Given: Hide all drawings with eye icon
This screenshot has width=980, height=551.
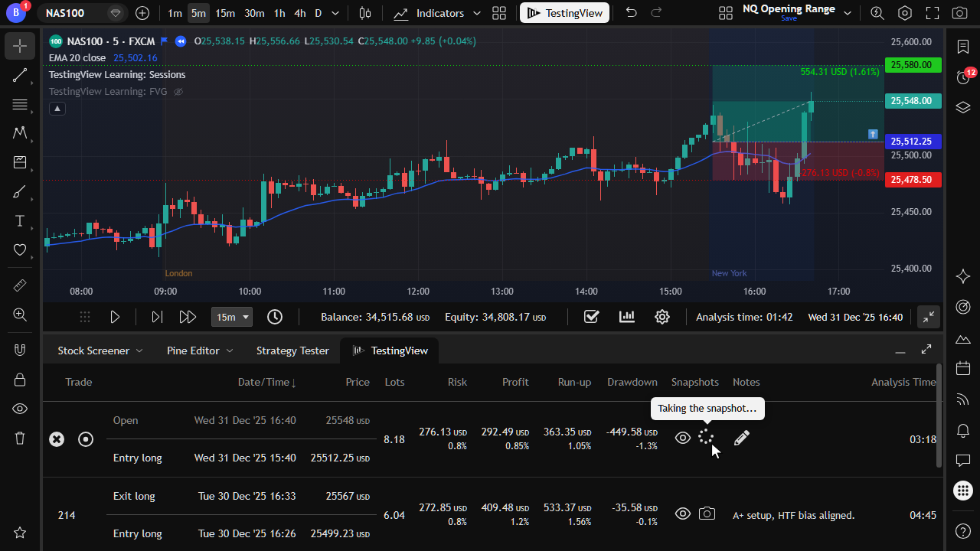Looking at the screenshot, I should tap(20, 409).
